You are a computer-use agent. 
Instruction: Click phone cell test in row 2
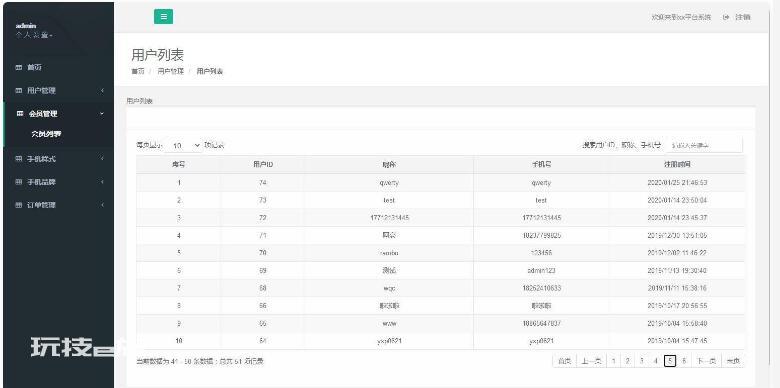pos(541,200)
